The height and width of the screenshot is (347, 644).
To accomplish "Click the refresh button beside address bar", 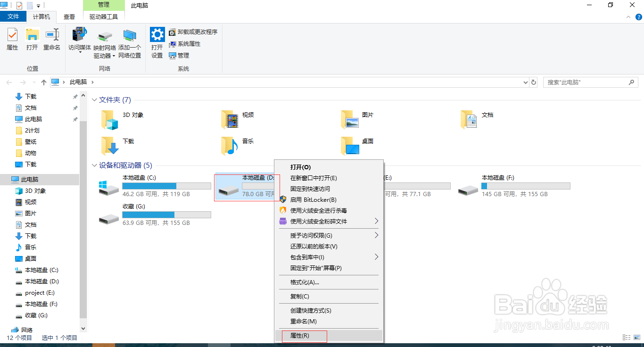I will coord(534,82).
